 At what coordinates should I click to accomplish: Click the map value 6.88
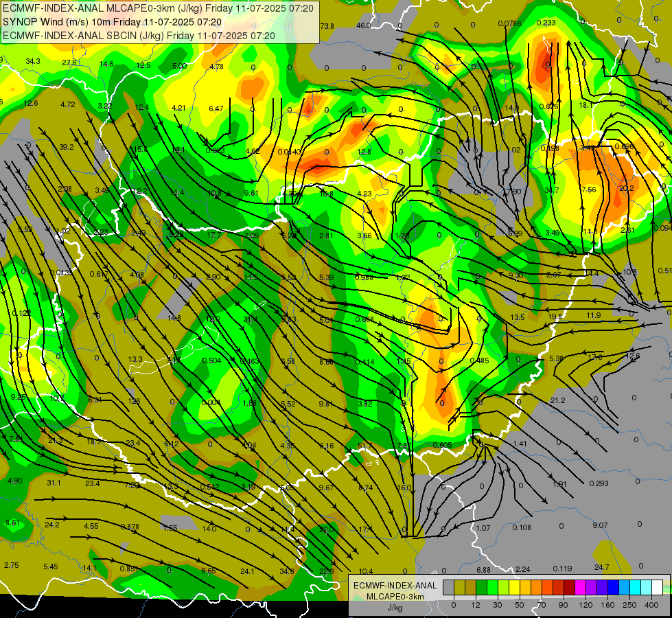point(483,570)
